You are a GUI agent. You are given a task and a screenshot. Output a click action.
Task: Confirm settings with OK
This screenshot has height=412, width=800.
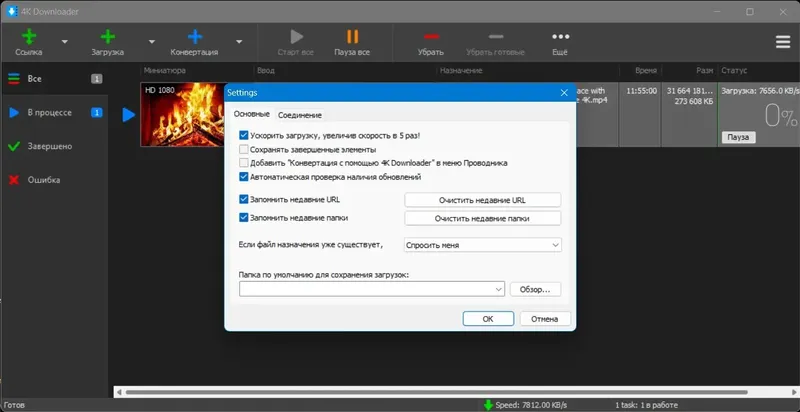pyautogui.click(x=488, y=319)
